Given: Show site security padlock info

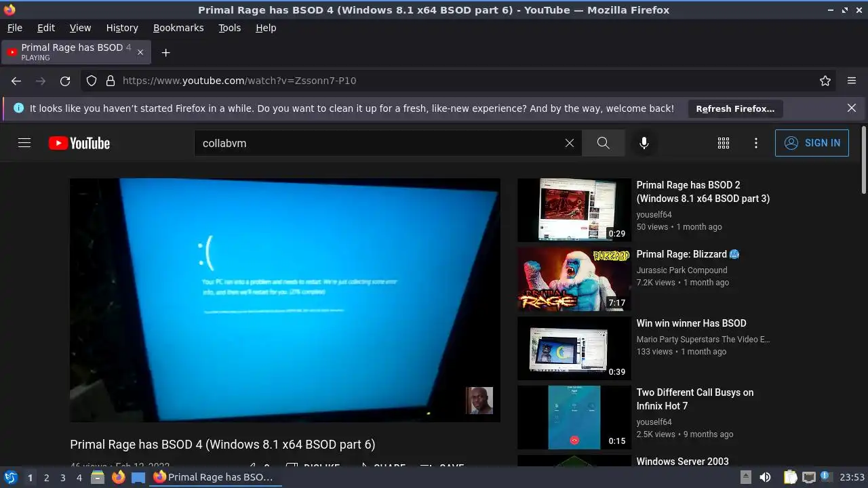Looking at the screenshot, I should point(110,81).
